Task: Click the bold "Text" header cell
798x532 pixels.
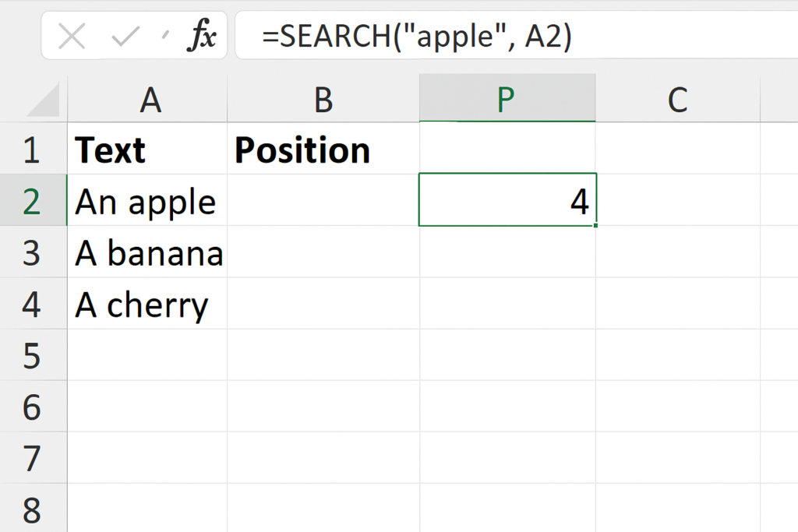Action: click(x=147, y=150)
